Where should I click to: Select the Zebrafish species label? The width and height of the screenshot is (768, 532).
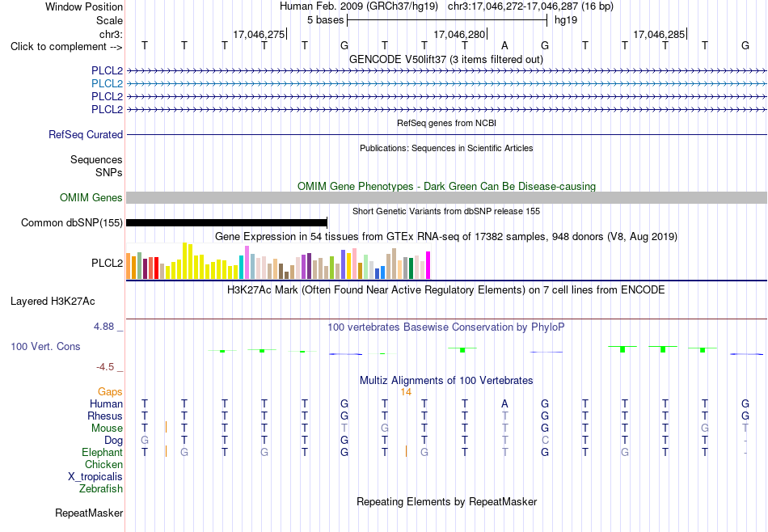[101, 488]
